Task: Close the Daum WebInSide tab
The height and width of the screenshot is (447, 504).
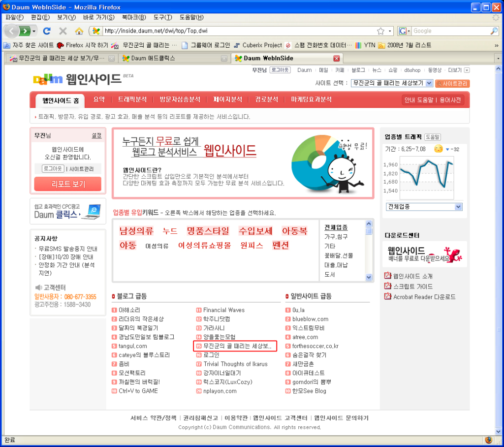Action: [337, 58]
